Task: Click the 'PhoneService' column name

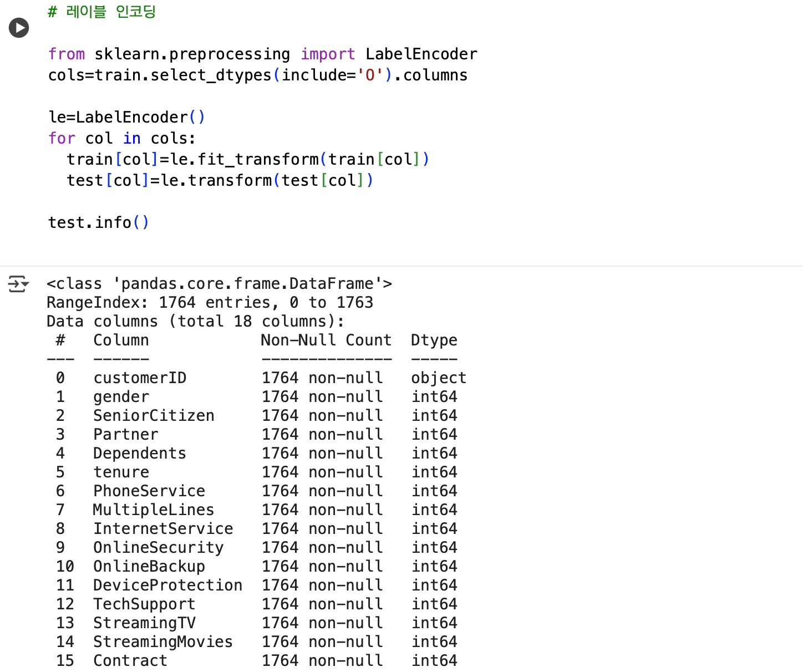Action: pyautogui.click(x=149, y=491)
